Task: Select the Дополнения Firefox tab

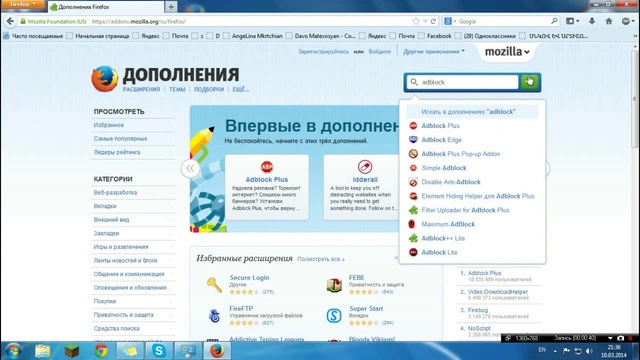Action: click(106, 7)
